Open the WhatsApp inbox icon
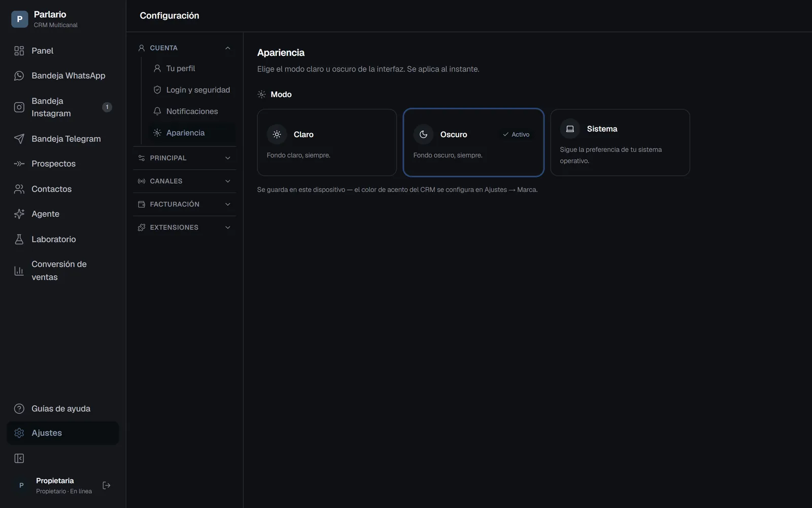Viewport: 812px width, 508px height. (x=19, y=76)
